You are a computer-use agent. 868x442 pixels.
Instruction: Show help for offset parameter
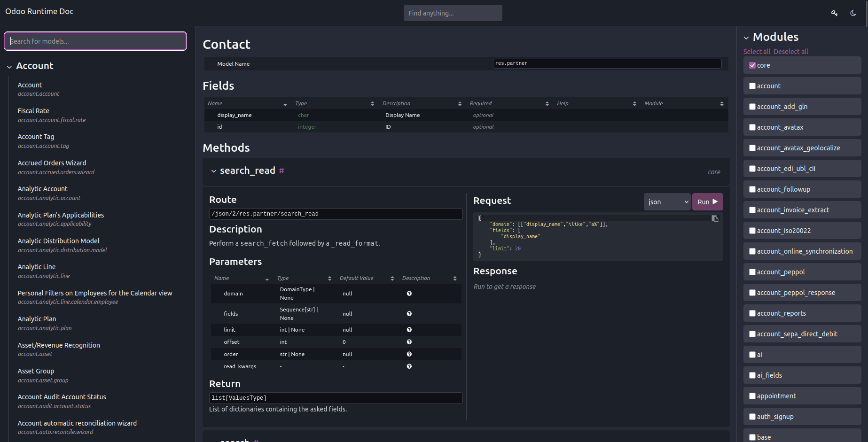coord(409,342)
